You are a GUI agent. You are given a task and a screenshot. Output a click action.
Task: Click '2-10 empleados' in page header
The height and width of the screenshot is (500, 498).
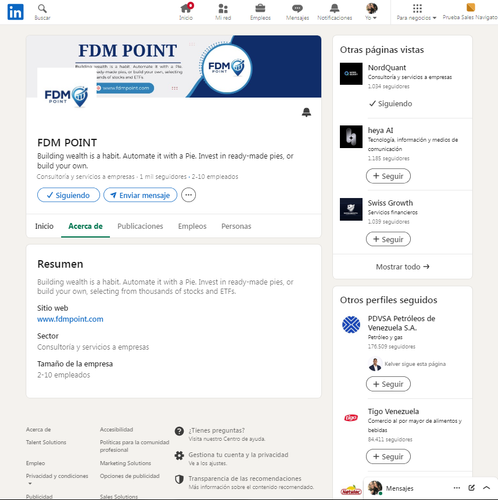pos(215,177)
